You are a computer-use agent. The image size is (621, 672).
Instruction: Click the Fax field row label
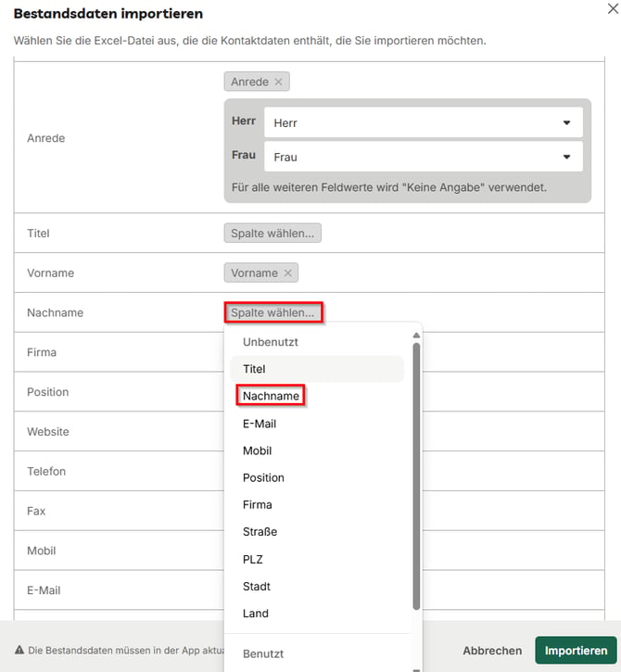tap(36, 511)
